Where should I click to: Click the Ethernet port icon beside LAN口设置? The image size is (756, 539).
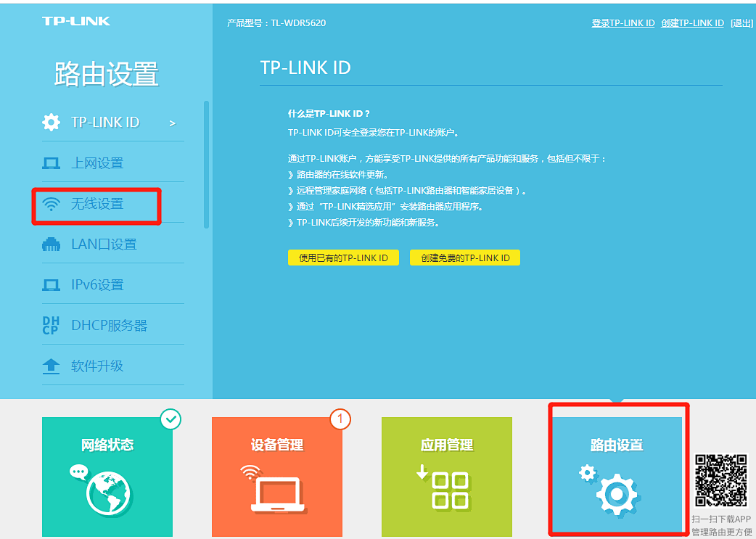click(x=51, y=244)
